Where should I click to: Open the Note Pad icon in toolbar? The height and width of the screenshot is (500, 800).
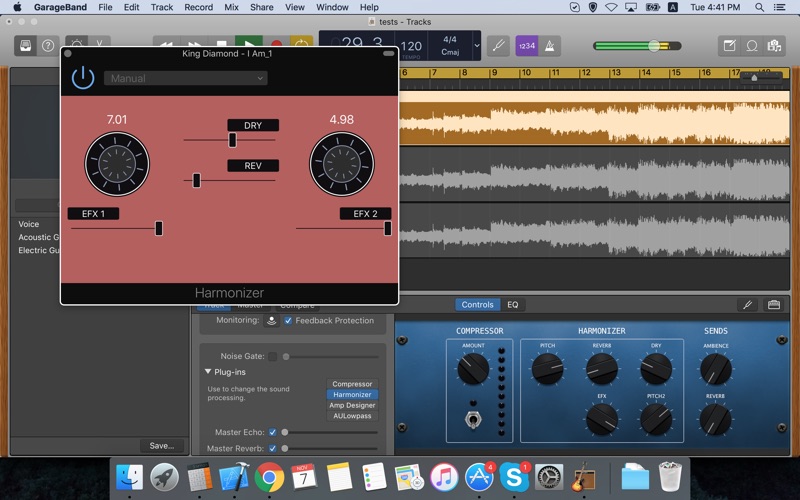coord(730,46)
